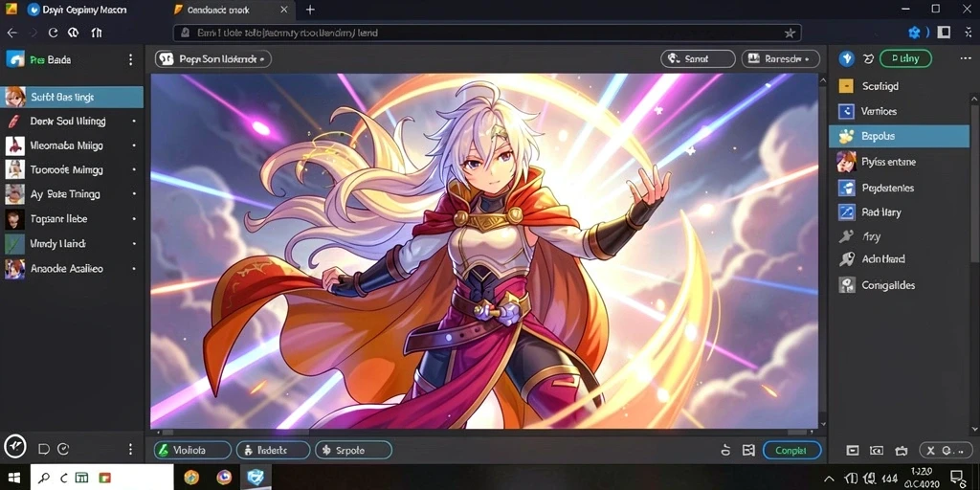This screenshot has width=980, height=490.
Task: Click the blue shield app icon in taskbar
Action: point(256,479)
